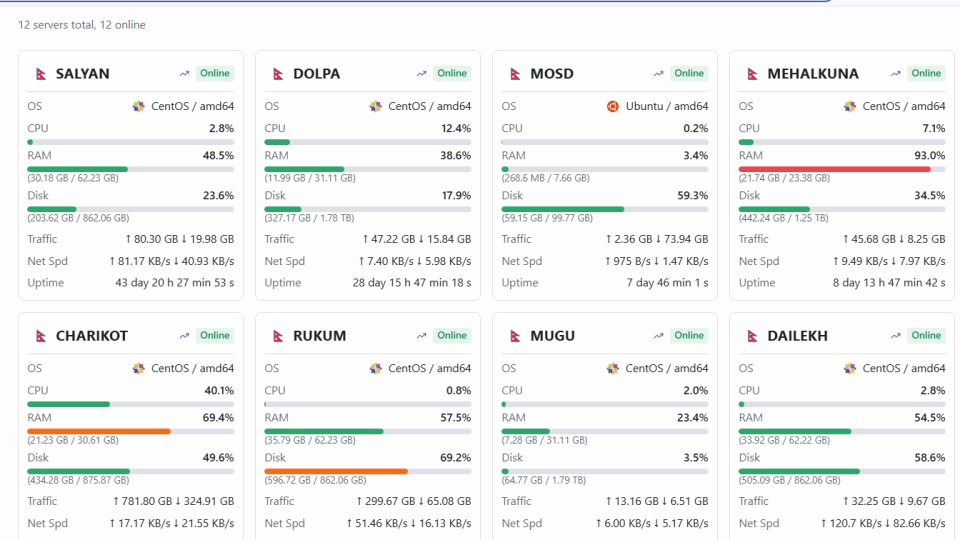
Task: Click MUGU RAM detail '(7.28 GB / 31.11 GB)'
Action: [x=544, y=440]
